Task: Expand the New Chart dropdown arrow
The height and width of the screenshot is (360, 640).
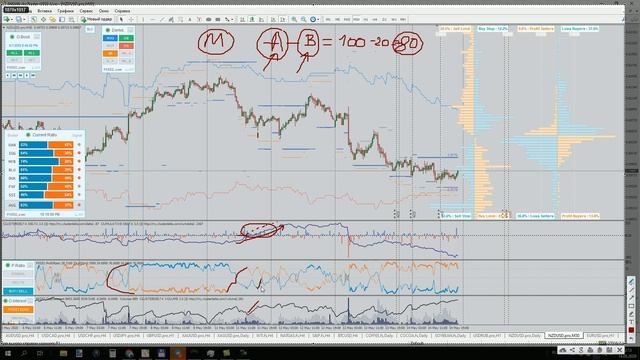Action: click(x=12, y=19)
